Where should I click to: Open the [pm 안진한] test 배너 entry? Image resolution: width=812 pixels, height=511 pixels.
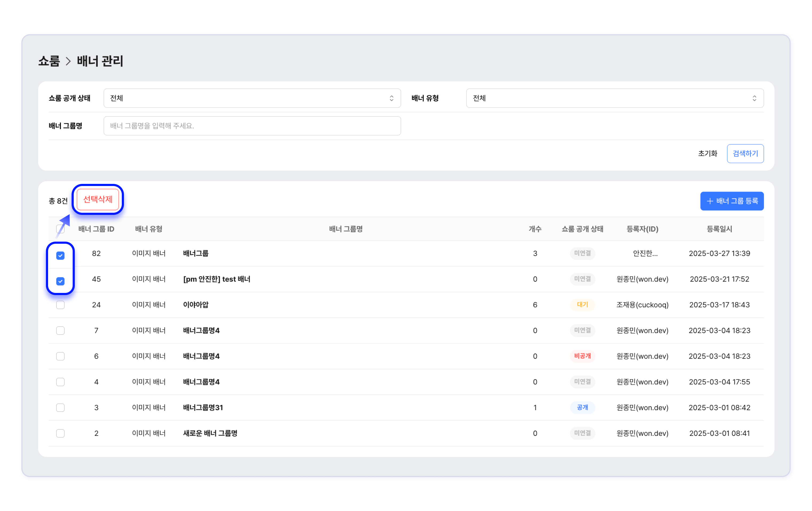coord(216,279)
